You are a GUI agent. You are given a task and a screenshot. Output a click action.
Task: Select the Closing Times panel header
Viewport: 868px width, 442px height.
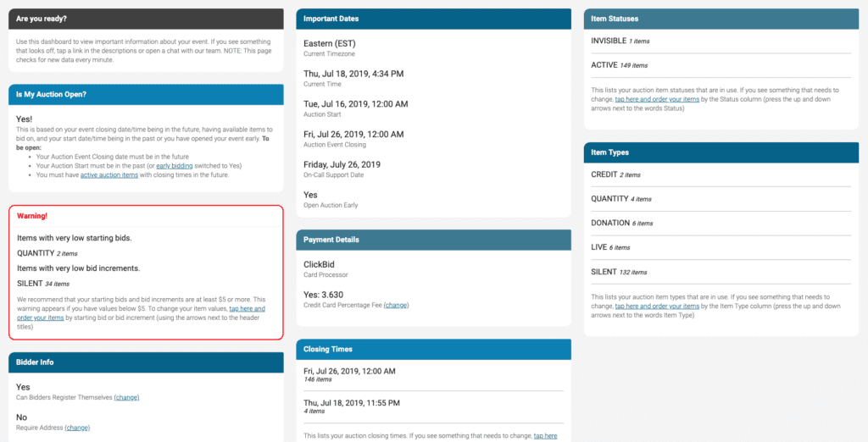433,349
